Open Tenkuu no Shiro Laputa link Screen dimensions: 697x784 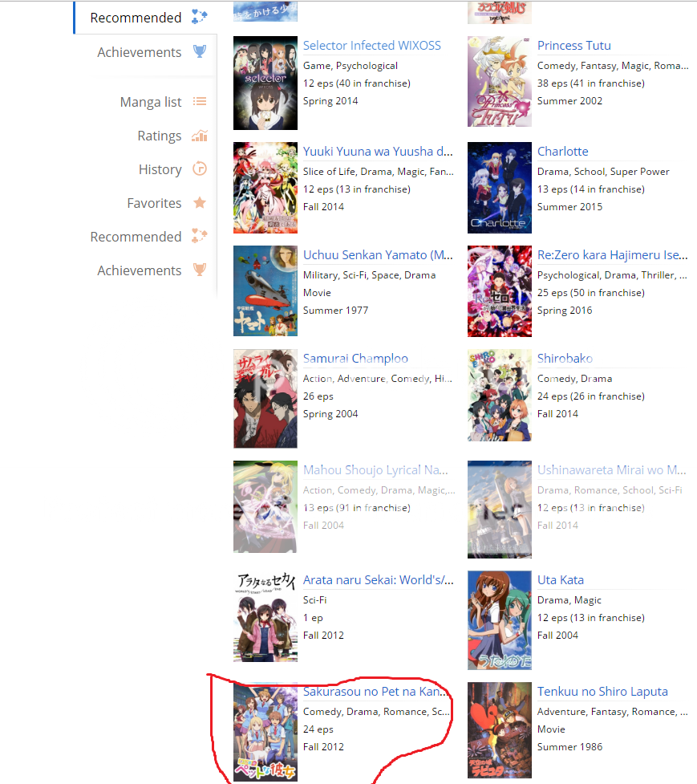coord(602,692)
